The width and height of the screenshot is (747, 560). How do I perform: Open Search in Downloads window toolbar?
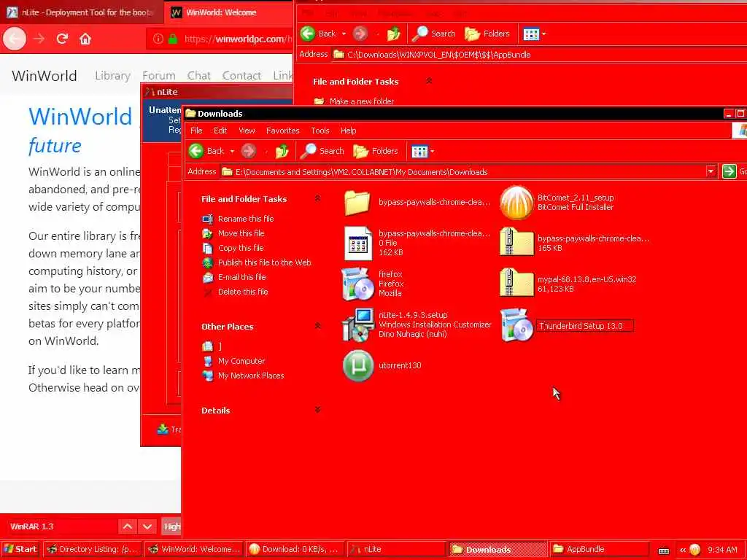pyautogui.click(x=322, y=151)
